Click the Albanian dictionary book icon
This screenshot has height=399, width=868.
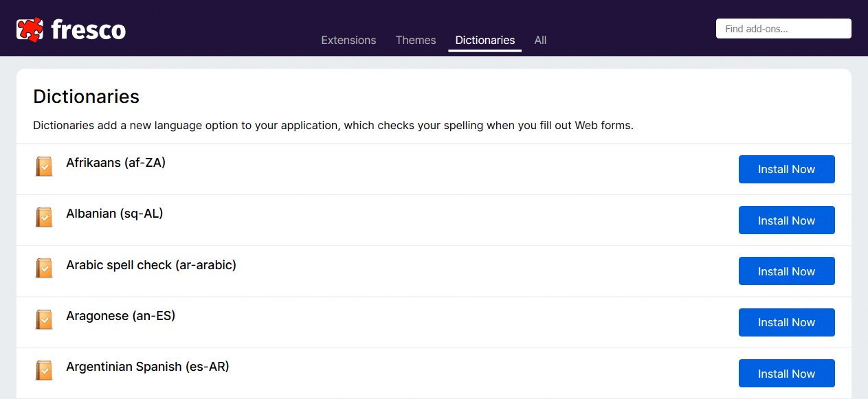[44, 218]
